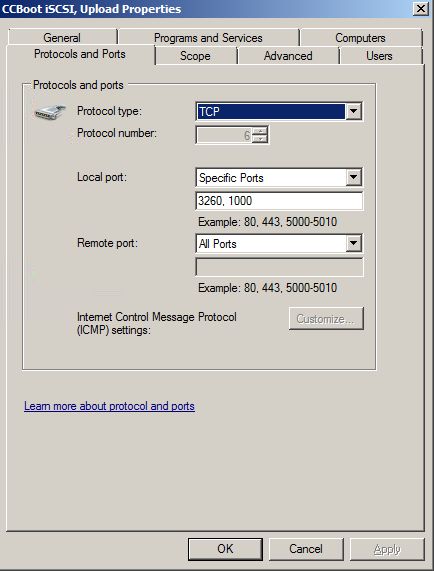Expand the Protocol type dropdown arrow
Screen dimensions: 434x571
[x=353, y=111]
